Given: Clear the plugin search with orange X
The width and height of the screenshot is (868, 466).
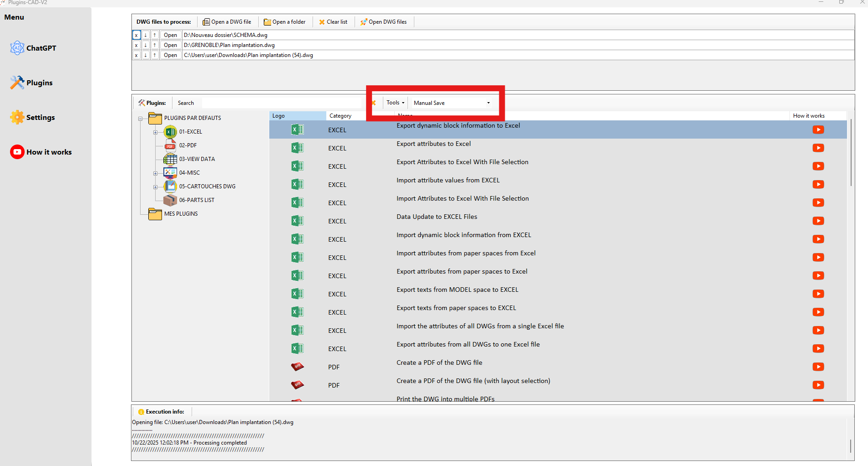Looking at the screenshot, I should click(x=373, y=103).
